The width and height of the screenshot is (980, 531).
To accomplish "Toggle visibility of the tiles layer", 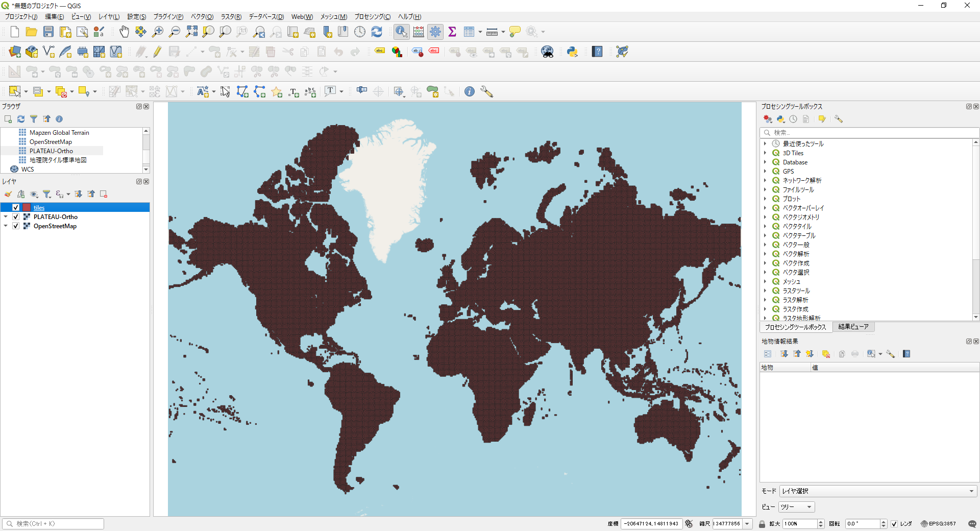I will pos(16,208).
